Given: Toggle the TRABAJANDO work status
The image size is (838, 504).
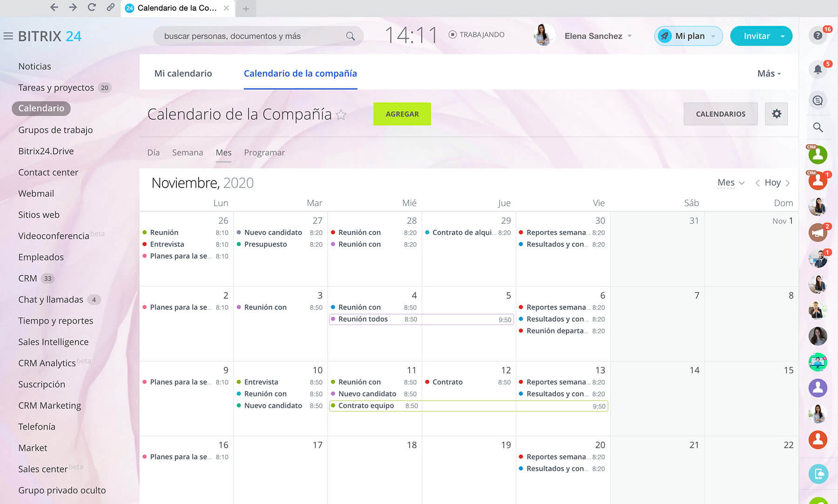Looking at the screenshot, I should 476,34.
